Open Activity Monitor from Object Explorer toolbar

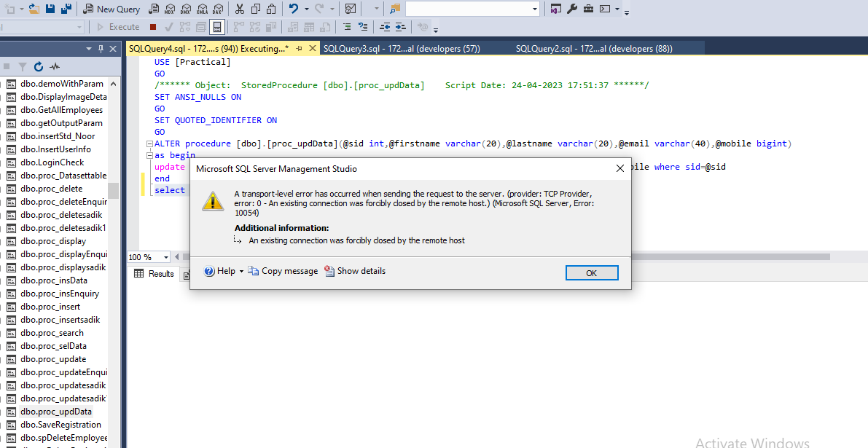click(55, 66)
